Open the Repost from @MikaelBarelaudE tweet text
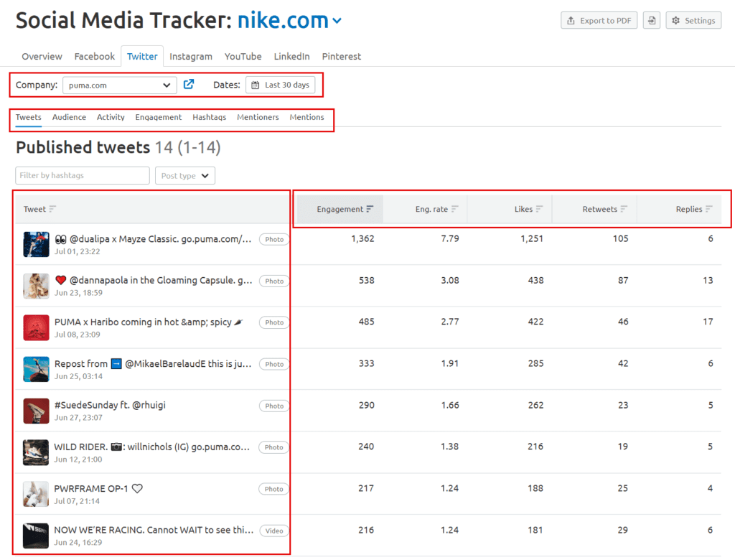Image resolution: width=735 pixels, height=560 pixels. point(154,364)
